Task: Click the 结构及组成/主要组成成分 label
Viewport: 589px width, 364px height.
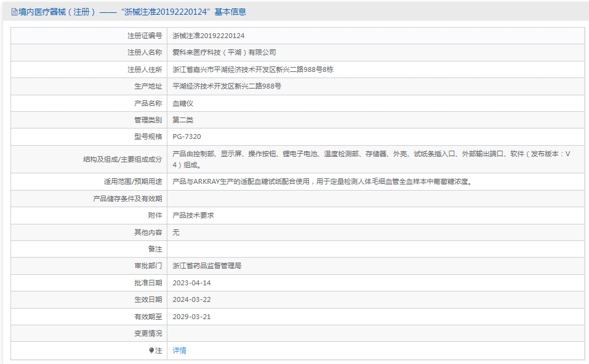Action: click(122, 159)
